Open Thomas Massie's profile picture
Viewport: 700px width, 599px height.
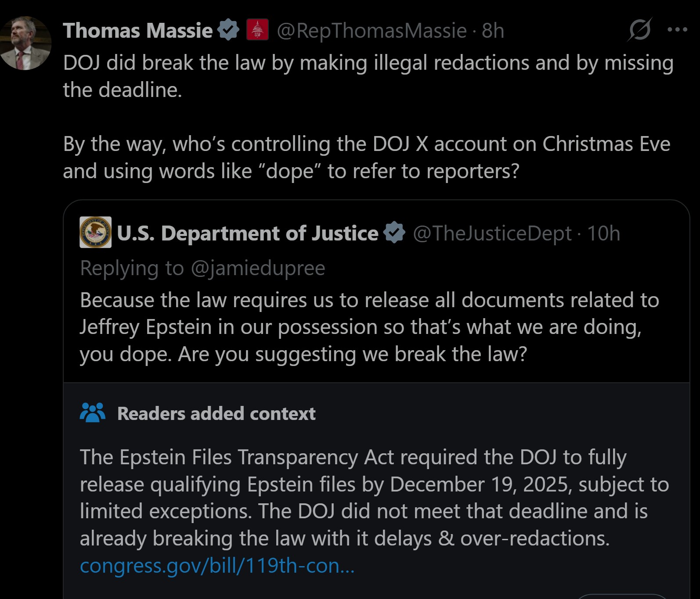point(26,43)
